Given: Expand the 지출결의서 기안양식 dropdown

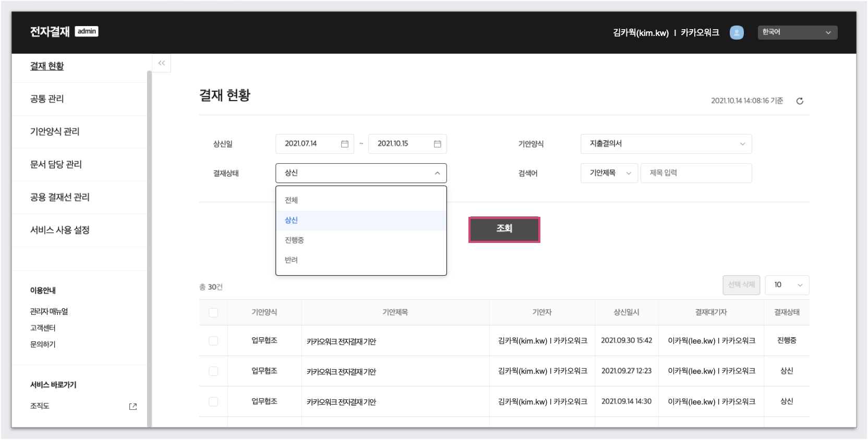Looking at the screenshot, I should pyautogui.click(x=666, y=144).
